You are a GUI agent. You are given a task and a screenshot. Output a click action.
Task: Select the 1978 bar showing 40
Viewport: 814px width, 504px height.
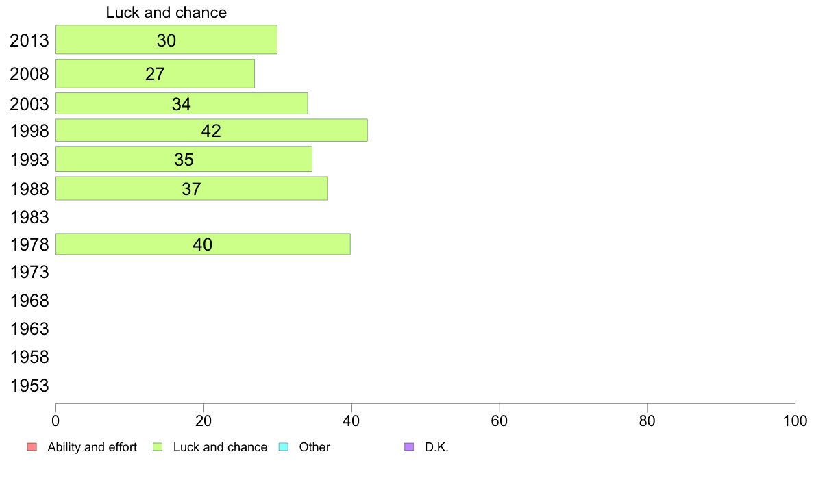point(203,244)
